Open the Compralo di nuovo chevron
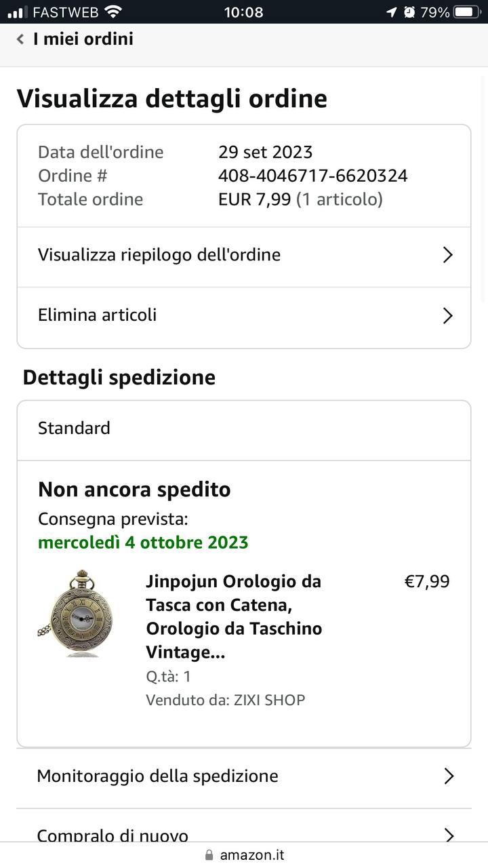Image resolution: width=488 pixels, height=868 pixels. coord(448,835)
